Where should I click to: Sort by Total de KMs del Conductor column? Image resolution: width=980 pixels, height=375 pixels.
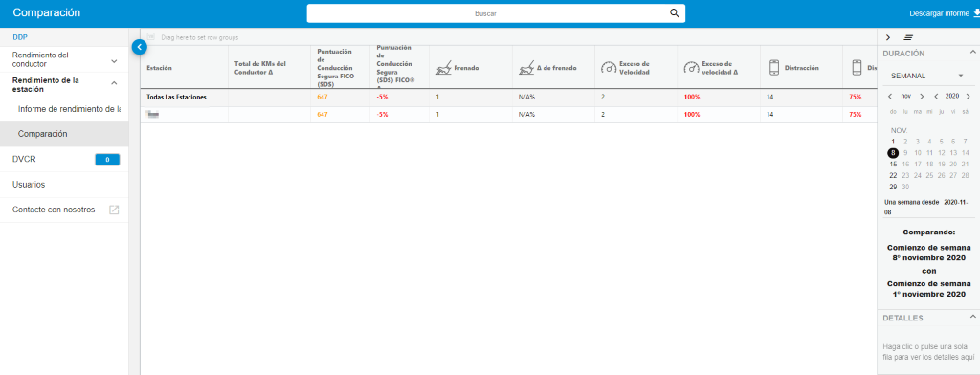coord(259,68)
